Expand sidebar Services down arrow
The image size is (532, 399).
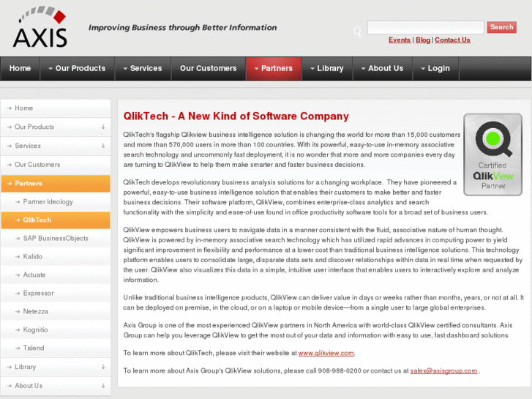click(x=103, y=146)
